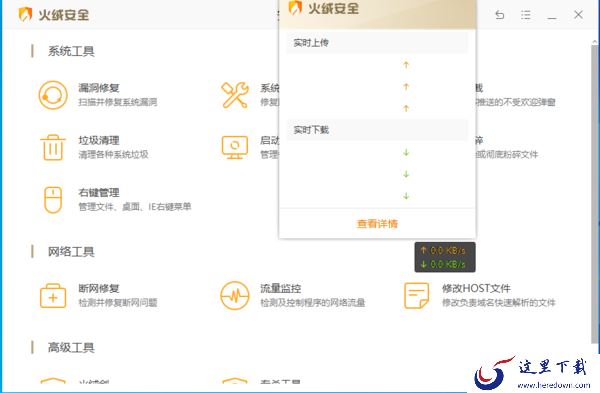Click the vertical scrollbar on the right
600x393 pixels.
point(595,193)
